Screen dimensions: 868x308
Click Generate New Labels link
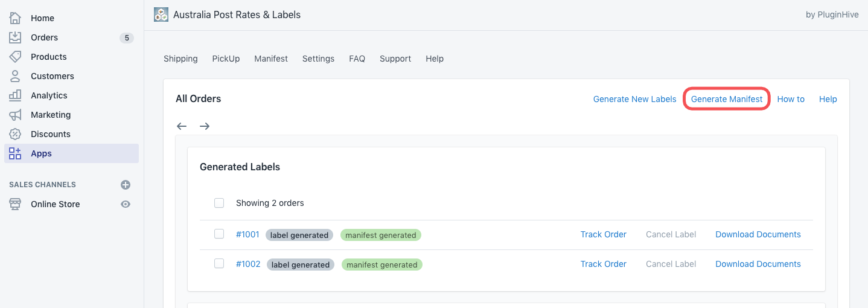coord(634,99)
